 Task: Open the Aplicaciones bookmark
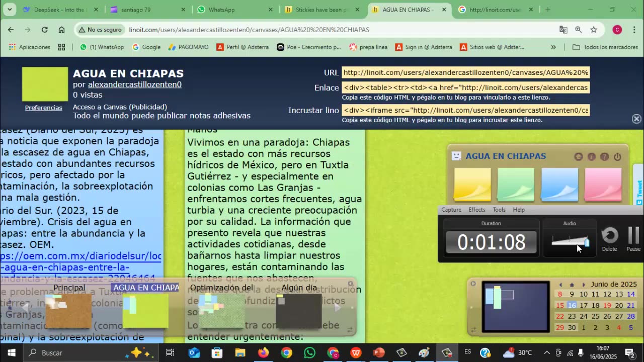point(29,47)
